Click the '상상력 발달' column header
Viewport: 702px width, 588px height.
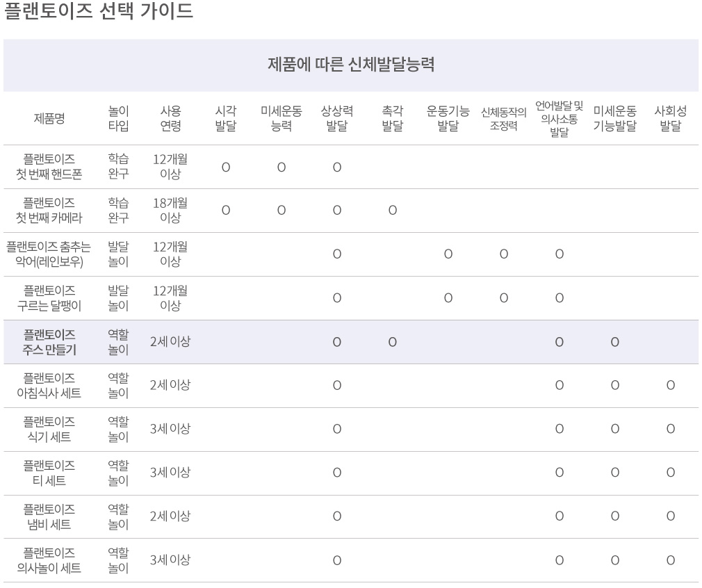(336, 118)
